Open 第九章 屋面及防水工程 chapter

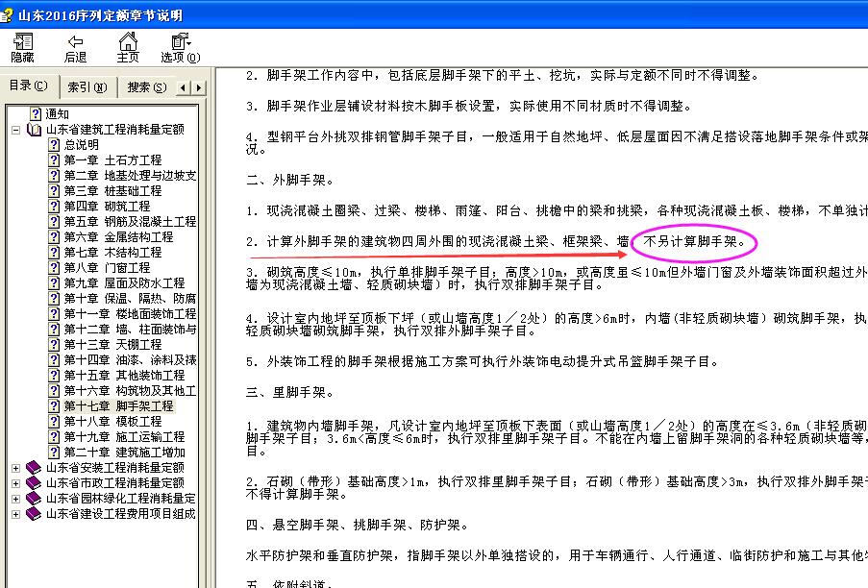click(124, 283)
